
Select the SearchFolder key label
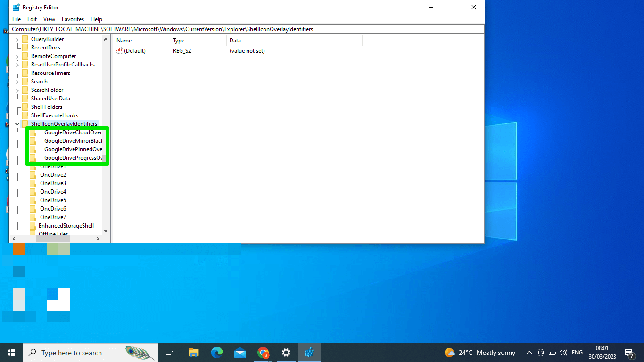click(47, 90)
